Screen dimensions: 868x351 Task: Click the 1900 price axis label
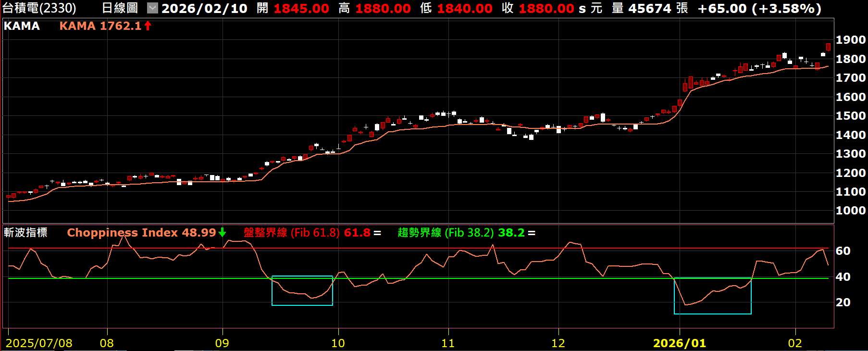point(850,40)
